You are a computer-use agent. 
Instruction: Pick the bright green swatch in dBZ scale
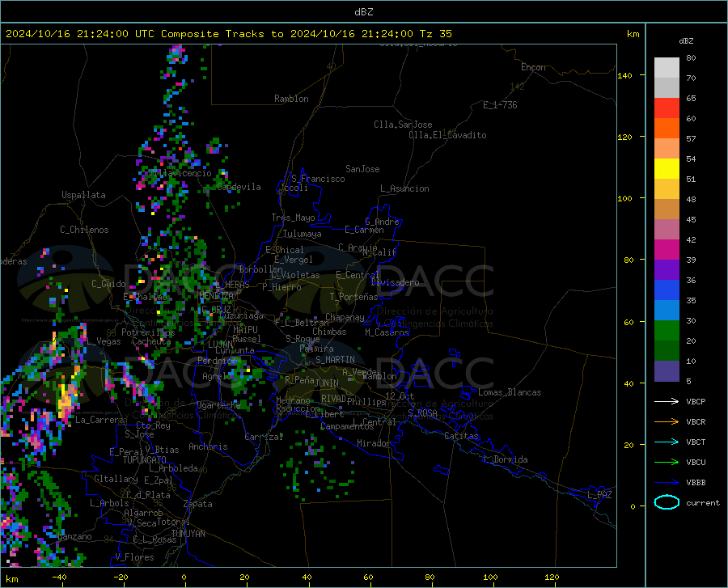[x=667, y=331]
